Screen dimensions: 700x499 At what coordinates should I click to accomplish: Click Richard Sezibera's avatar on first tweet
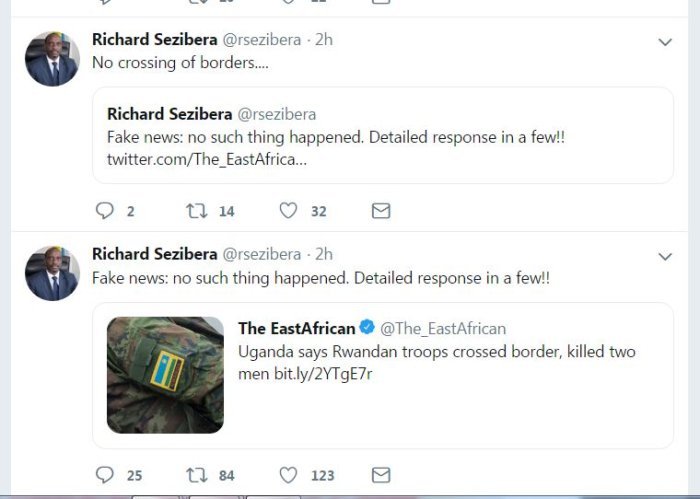point(52,59)
